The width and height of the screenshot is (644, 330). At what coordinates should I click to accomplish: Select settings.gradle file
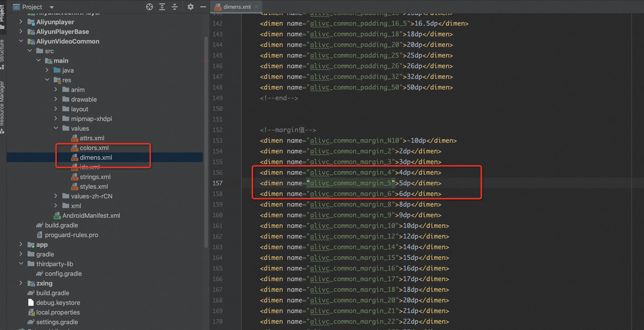(x=57, y=322)
